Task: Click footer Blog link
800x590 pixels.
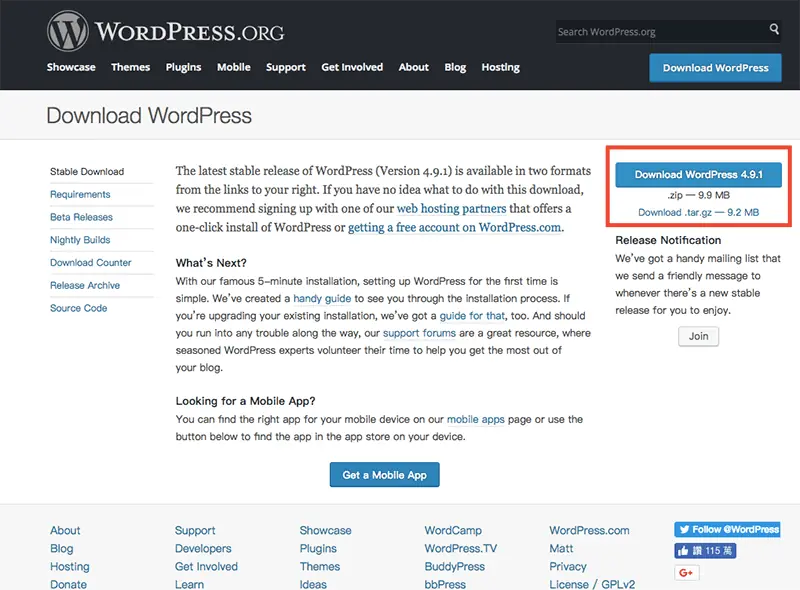Action: (62, 549)
